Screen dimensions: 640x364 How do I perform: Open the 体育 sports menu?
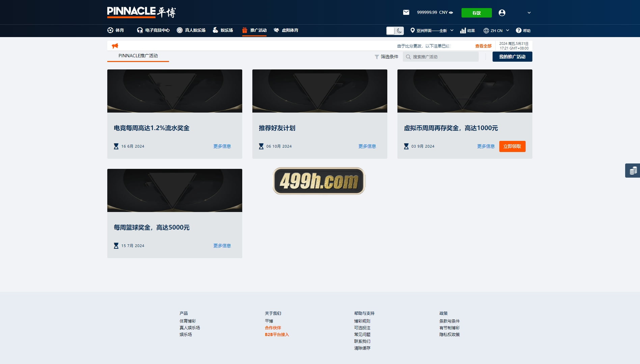pyautogui.click(x=116, y=30)
